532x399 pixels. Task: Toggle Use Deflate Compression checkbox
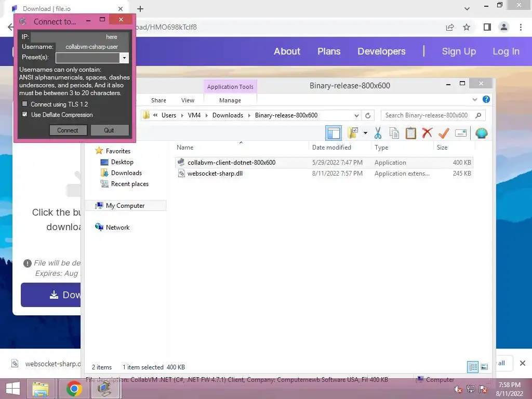point(25,114)
